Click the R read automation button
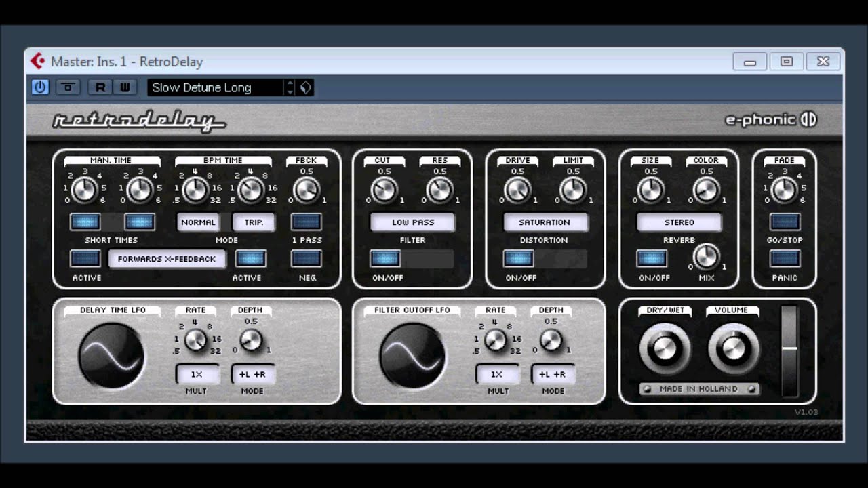Image resolution: width=868 pixels, height=488 pixels. 100,87
